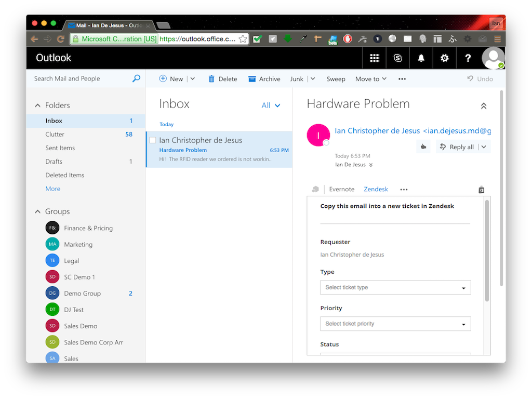Switch to the Zendesk add-in tab
The height and width of the screenshot is (399, 532).
376,189
